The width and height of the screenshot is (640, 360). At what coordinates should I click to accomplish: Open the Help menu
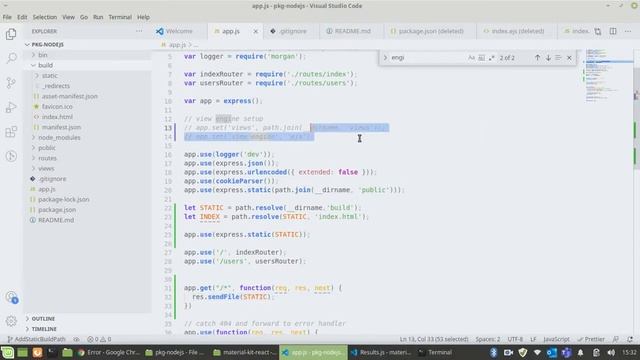pos(143,17)
